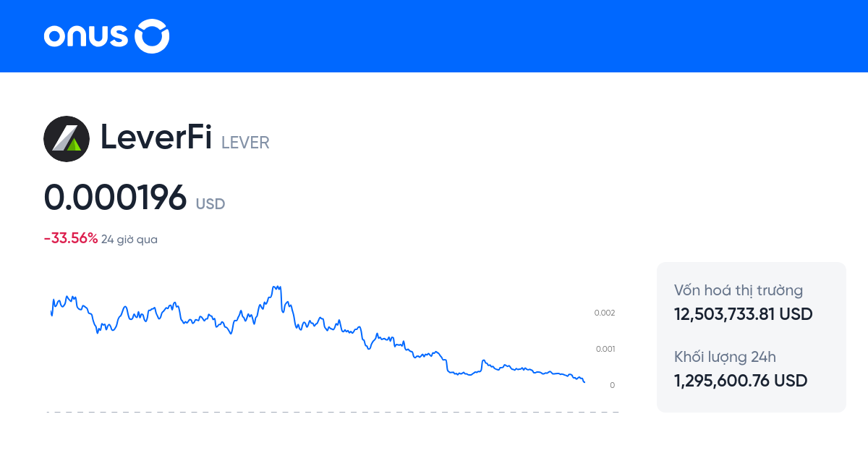Toggle the 24 giờ qua timeframe label
The image size is (868, 456).
(130, 239)
